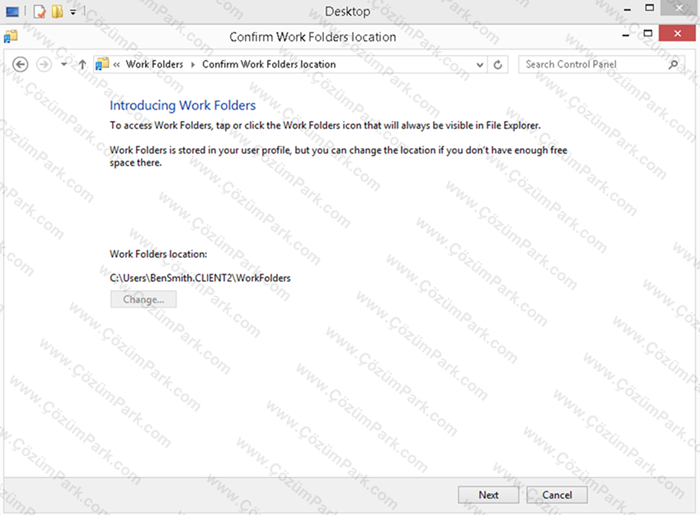
Task: Click the Work Folders location: label
Action: coord(158,254)
